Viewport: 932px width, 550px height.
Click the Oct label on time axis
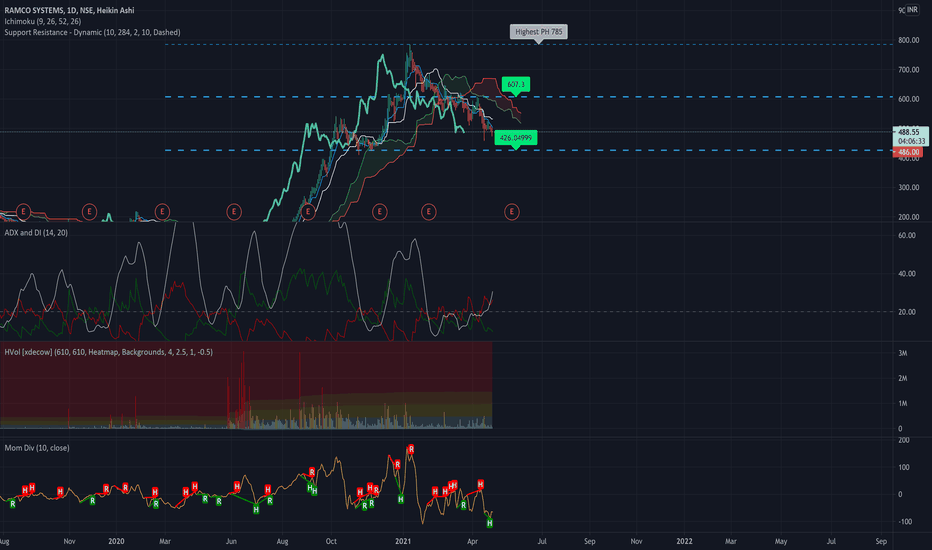[x=331, y=541]
